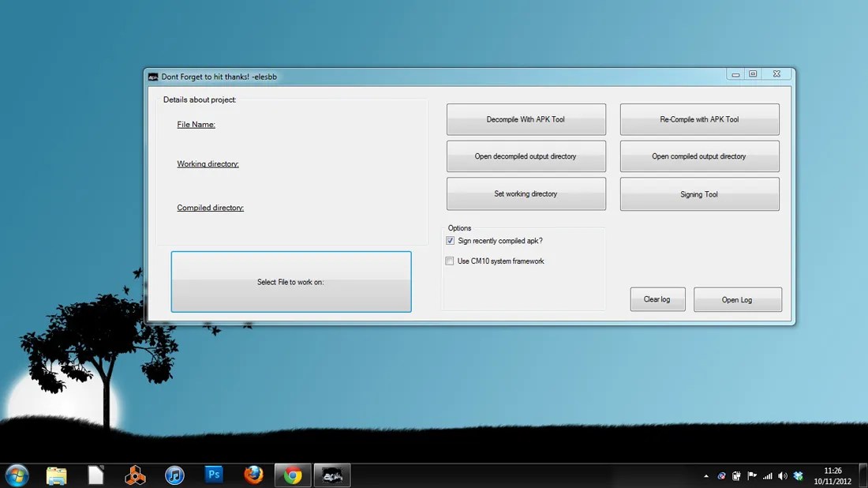The width and height of the screenshot is (868, 488).
Task: Open iTunes from the taskbar
Action: 174,475
